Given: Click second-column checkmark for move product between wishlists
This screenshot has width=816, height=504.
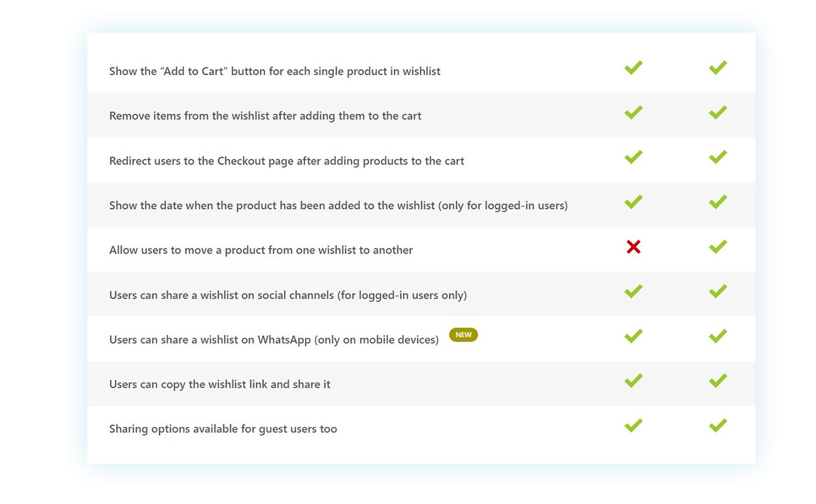Looking at the screenshot, I should point(718,247).
